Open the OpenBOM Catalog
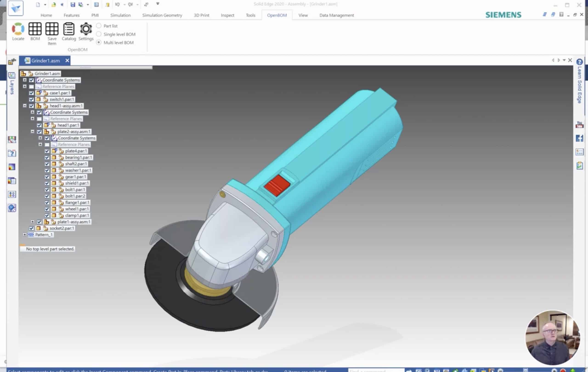 point(69,29)
